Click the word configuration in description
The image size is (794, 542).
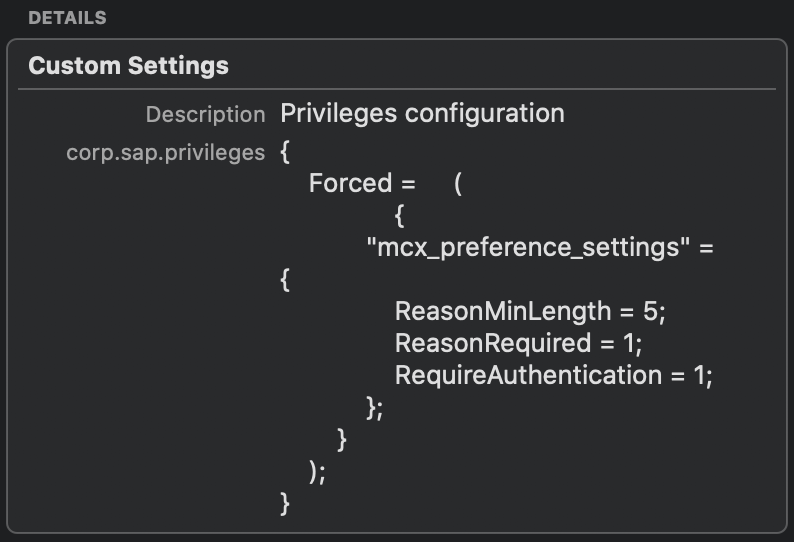pyautogui.click(x=485, y=113)
